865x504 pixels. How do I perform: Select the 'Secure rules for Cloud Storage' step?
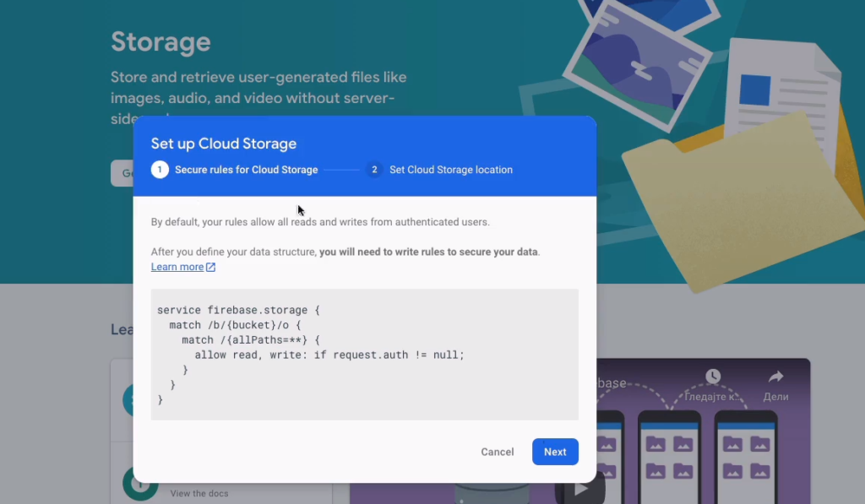pyautogui.click(x=246, y=170)
